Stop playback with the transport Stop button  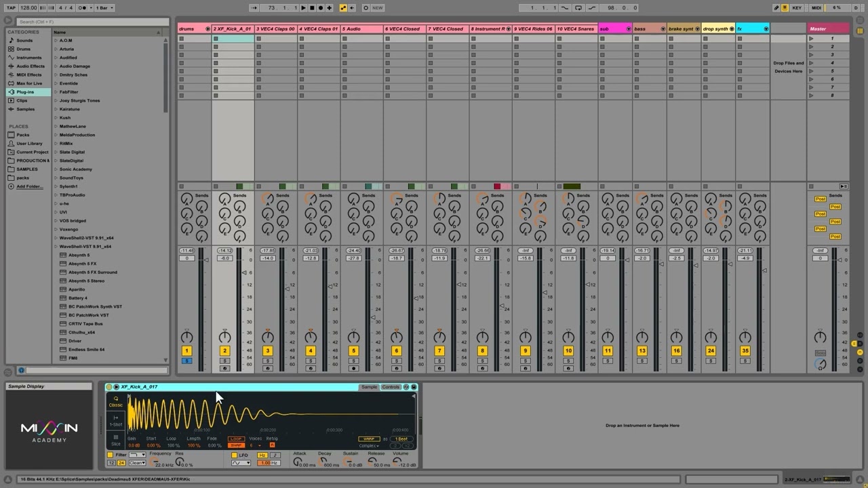pos(312,7)
